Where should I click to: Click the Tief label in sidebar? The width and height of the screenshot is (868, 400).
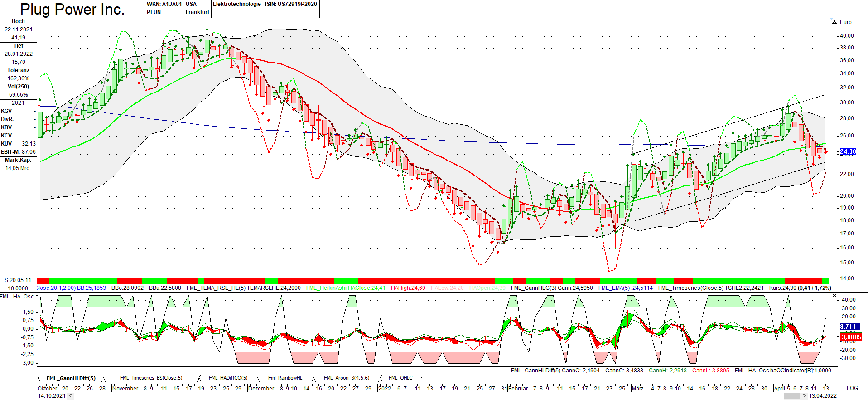point(18,46)
